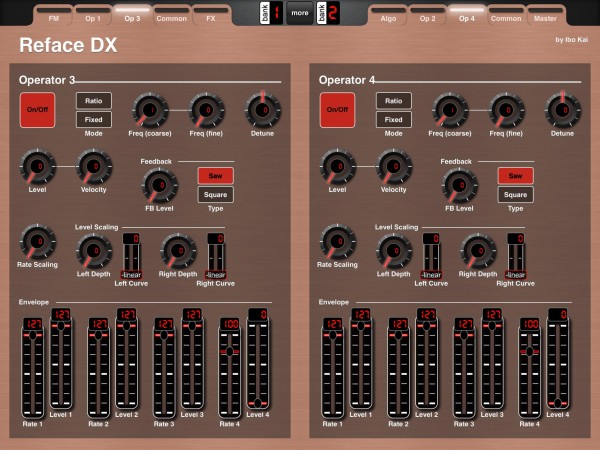Select bank 2 display
The width and height of the screenshot is (600, 450).
click(328, 13)
